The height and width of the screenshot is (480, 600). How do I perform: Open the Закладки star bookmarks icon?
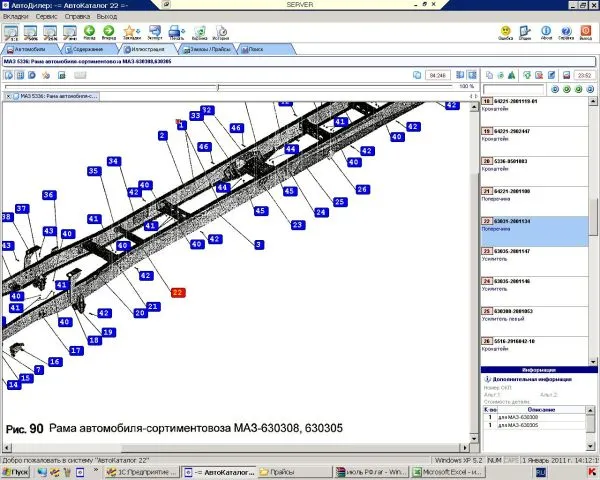(x=131, y=33)
